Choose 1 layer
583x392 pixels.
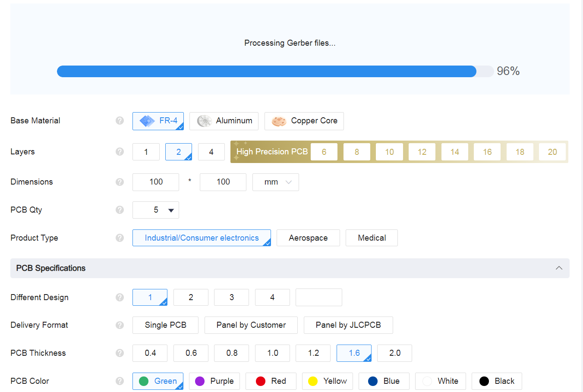pos(146,152)
